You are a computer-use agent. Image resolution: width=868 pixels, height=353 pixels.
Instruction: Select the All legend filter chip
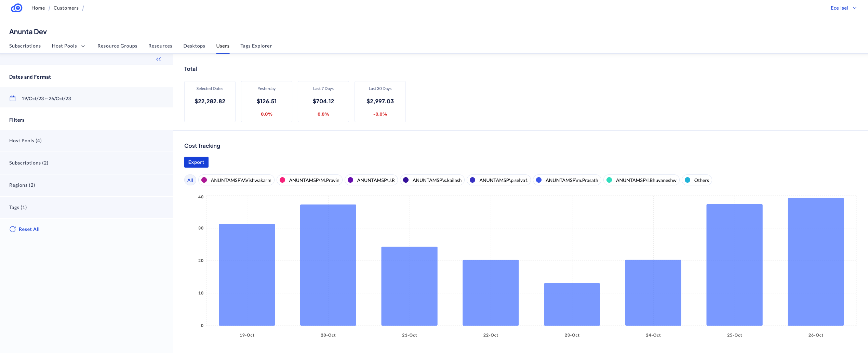190,180
